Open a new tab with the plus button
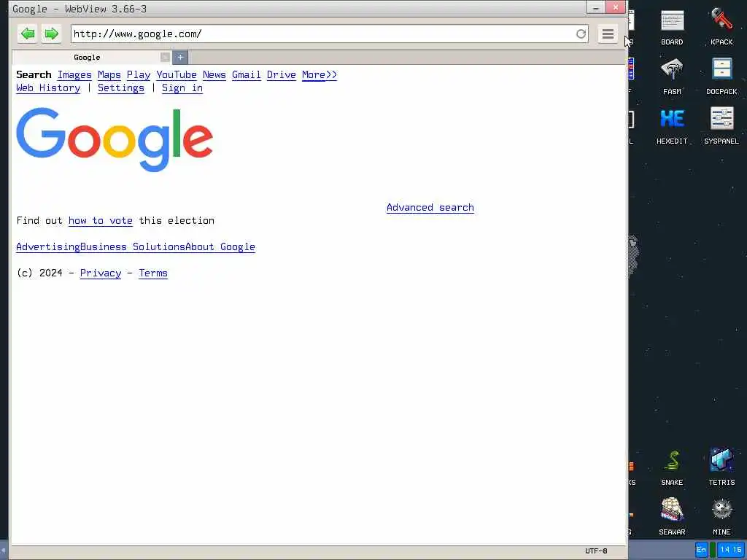Viewport: 747px width, 560px height. click(180, 57)
